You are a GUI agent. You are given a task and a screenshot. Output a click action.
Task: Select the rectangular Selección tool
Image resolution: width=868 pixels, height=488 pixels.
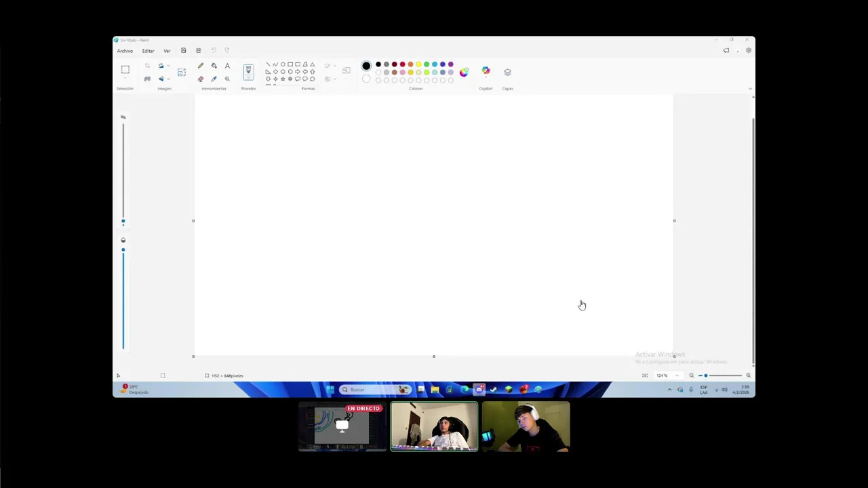[x=125, y=69]
